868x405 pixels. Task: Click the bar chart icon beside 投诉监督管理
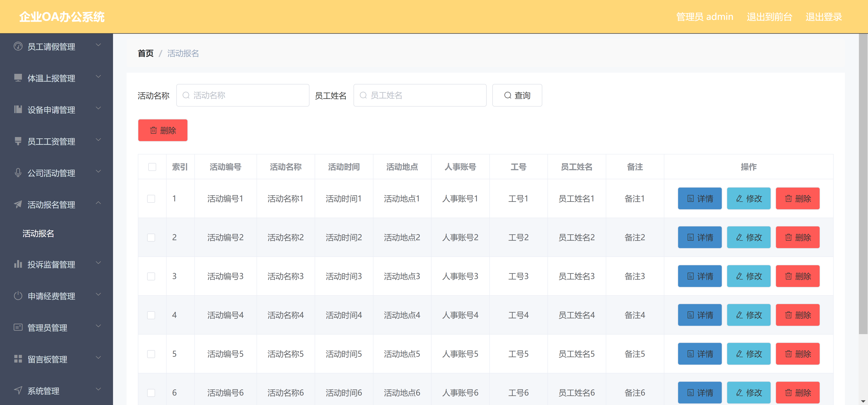(18, 264)
